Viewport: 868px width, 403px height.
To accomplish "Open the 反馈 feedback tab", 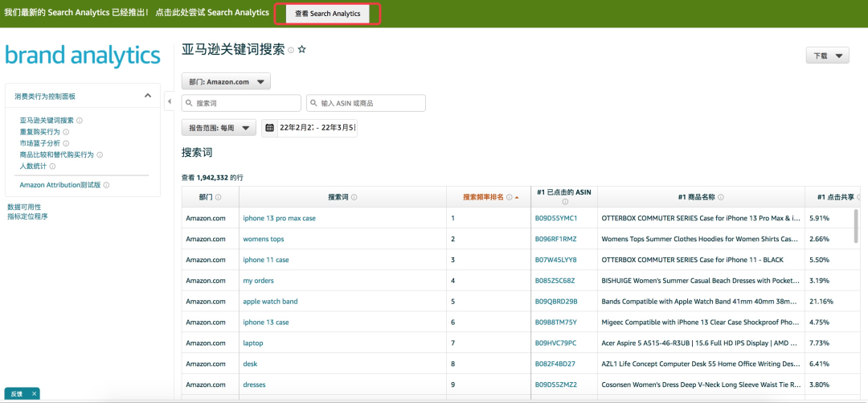I will pos(17,393).
